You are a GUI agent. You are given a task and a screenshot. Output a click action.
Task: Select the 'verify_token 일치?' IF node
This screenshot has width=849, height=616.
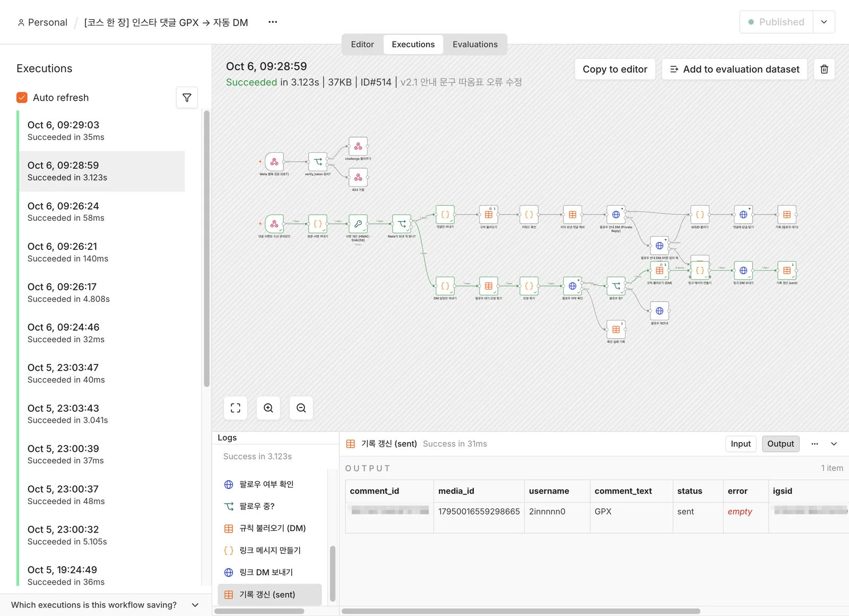tap(318, 162)
